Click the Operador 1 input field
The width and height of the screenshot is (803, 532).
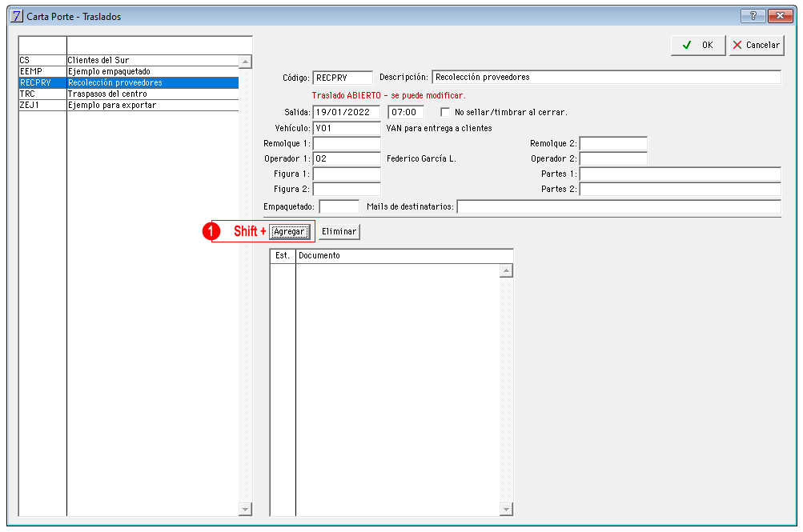[346, 159]
